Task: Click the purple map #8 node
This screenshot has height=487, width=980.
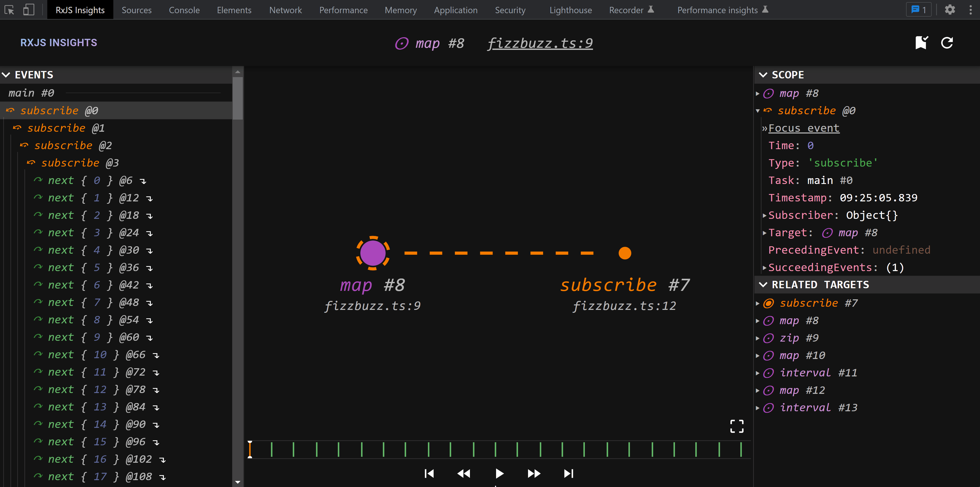Action: 373,253
